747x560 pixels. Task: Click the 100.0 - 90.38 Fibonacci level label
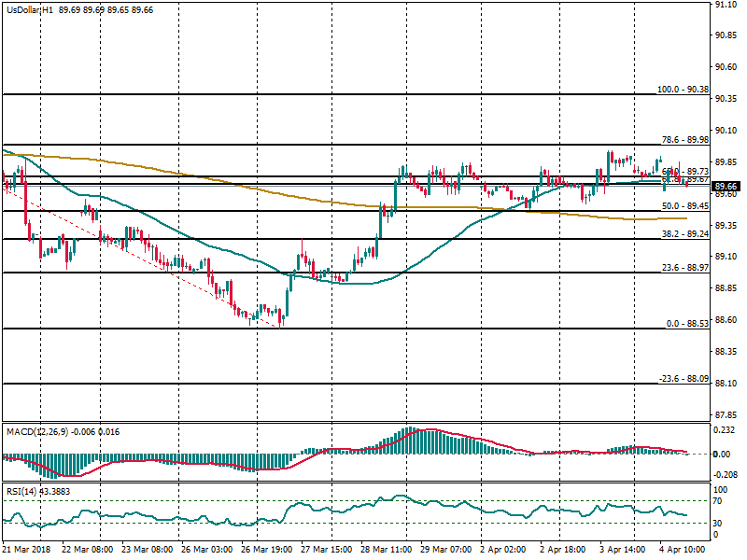684,89
